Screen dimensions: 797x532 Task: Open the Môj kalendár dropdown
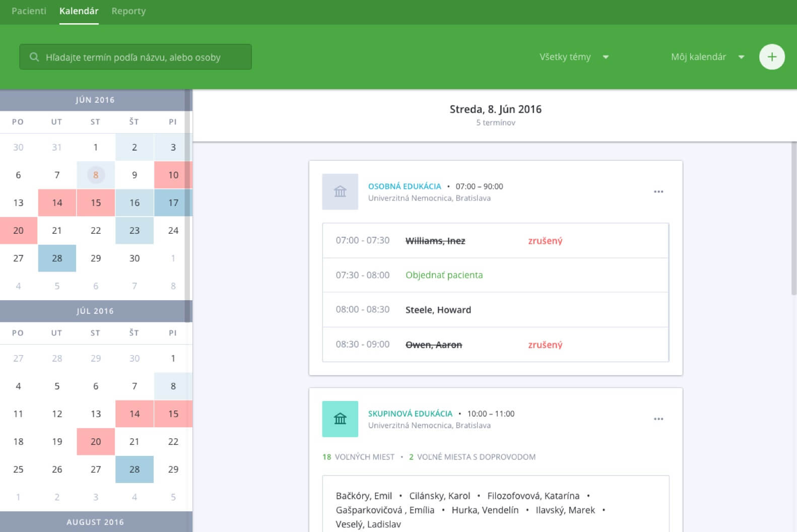tap(707, 57)
